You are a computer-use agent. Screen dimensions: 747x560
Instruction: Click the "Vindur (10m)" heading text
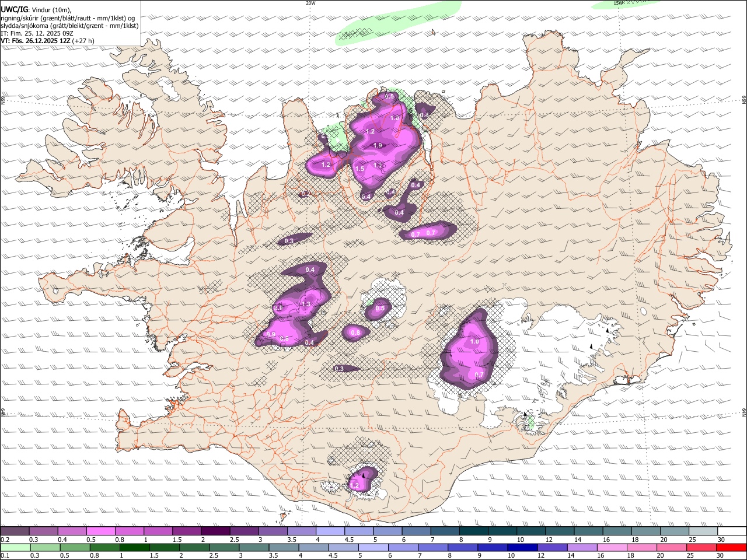pyautogui.click(x=51, y=9)
